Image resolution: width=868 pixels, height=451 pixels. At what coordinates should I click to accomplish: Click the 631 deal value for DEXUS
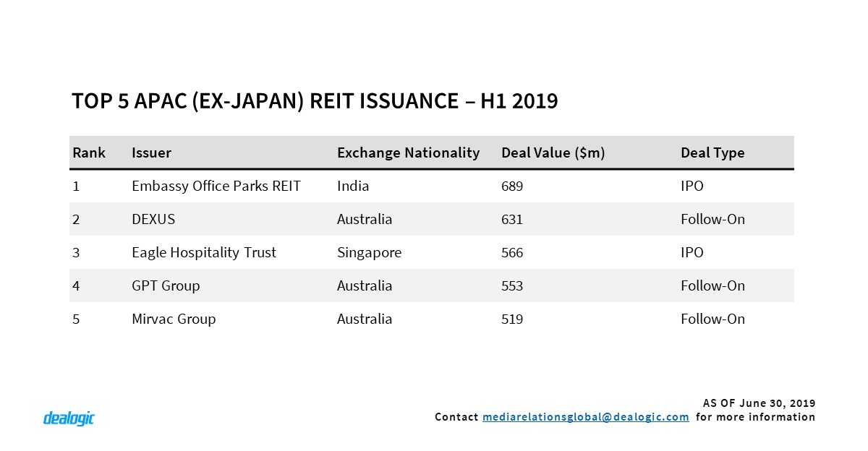pyautogui.click(x=511, y=220)
